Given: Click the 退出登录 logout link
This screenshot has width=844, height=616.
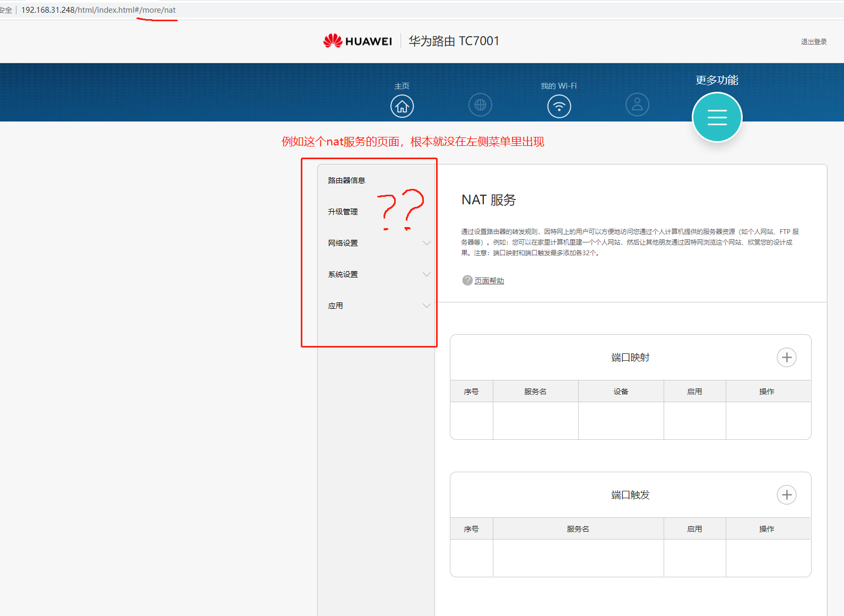Looking at the screenshot, I should pyautogui.click(x=814, y=42).
